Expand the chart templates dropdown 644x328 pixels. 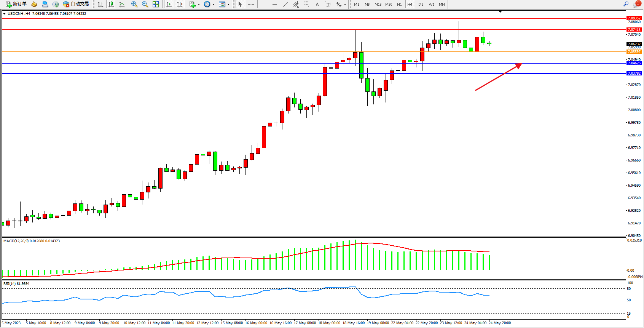tap(228, 5)
